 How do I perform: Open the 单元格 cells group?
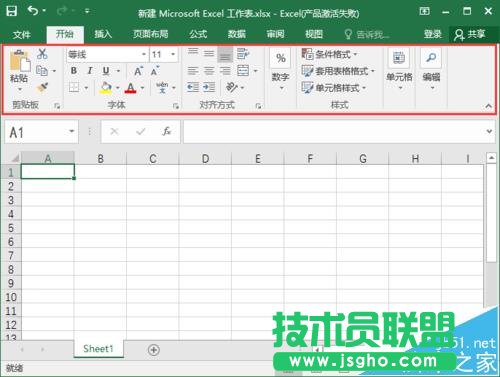[x=399, y=69]
